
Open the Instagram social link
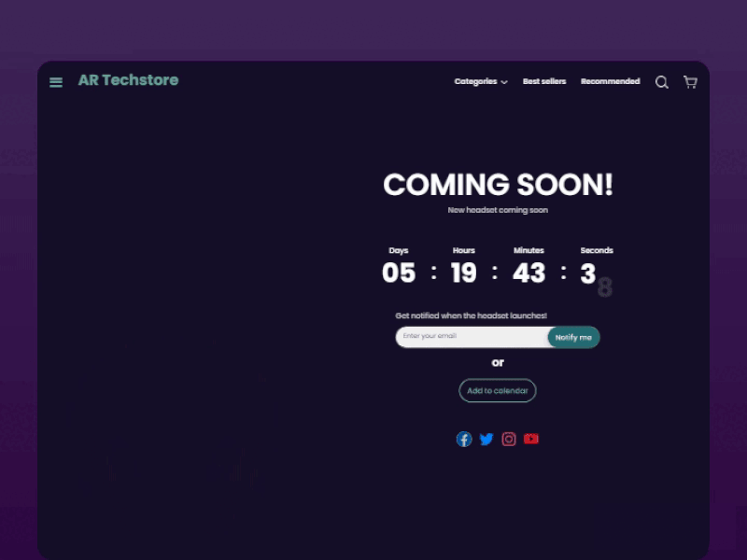509,439
